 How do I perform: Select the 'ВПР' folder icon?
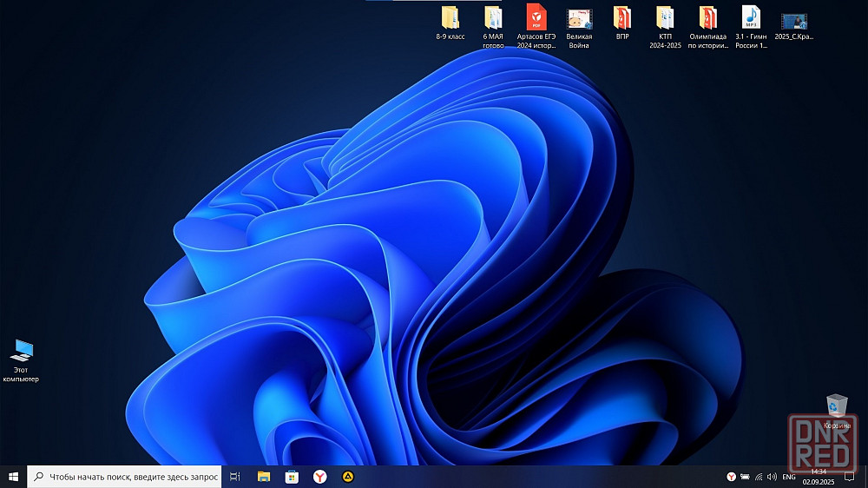pos(622,18)
